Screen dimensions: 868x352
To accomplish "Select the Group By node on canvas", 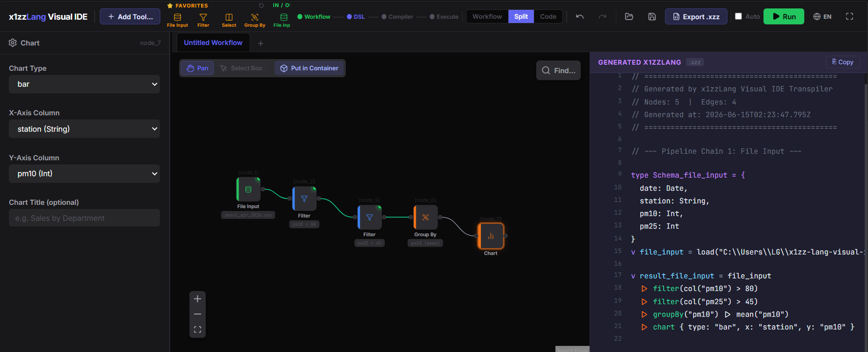I will click(x=426, y=217).
